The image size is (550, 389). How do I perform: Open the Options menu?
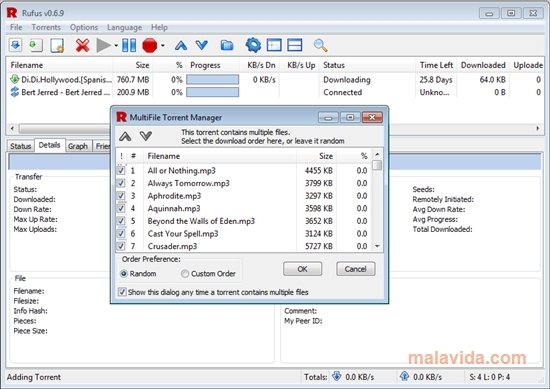point(84,27)
